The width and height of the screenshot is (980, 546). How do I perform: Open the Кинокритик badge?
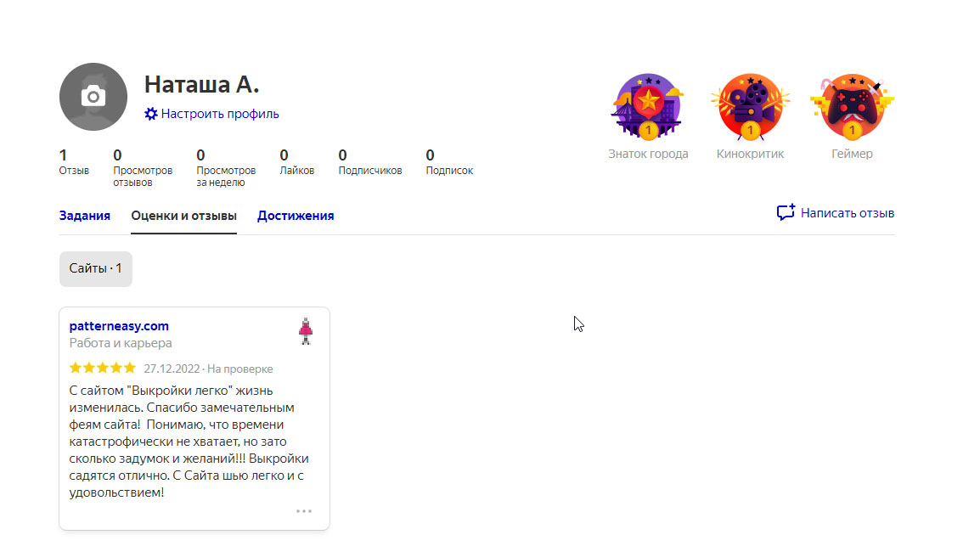(750, 107)
